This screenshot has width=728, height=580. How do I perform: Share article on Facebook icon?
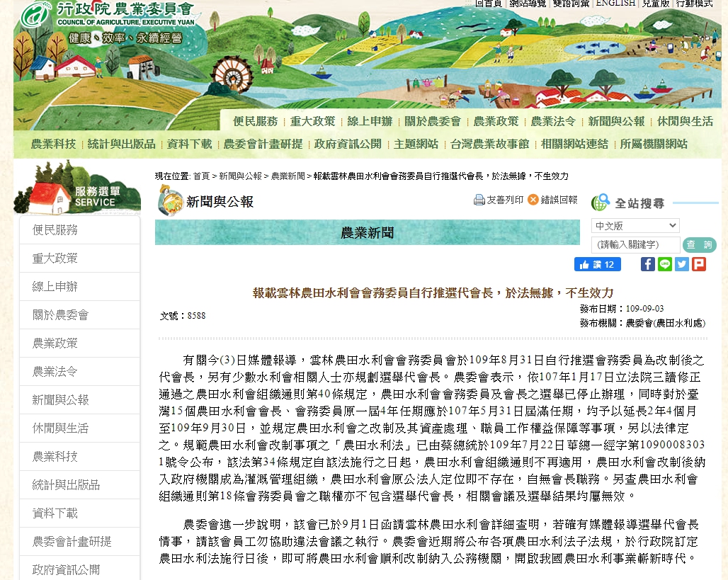pos(648,264)
